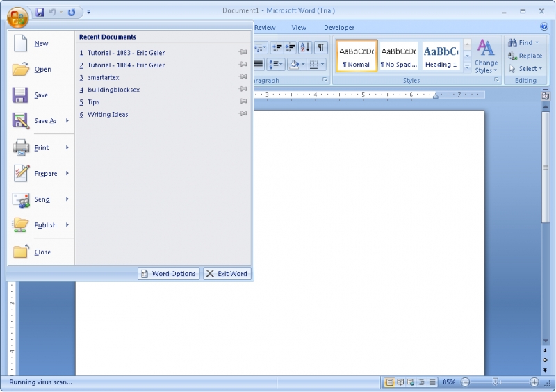
Task: Click the Increase Indent icon
Action: (x=291, y=47)
